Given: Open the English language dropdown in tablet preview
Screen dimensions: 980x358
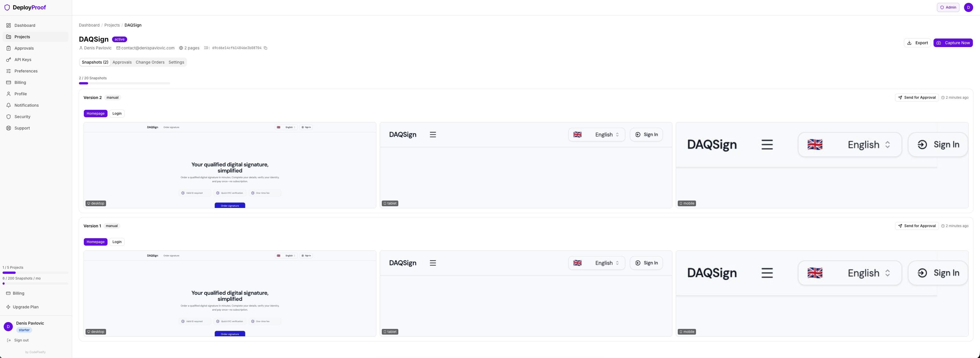Looking at the screenshot, I should (x=596, y=134).
